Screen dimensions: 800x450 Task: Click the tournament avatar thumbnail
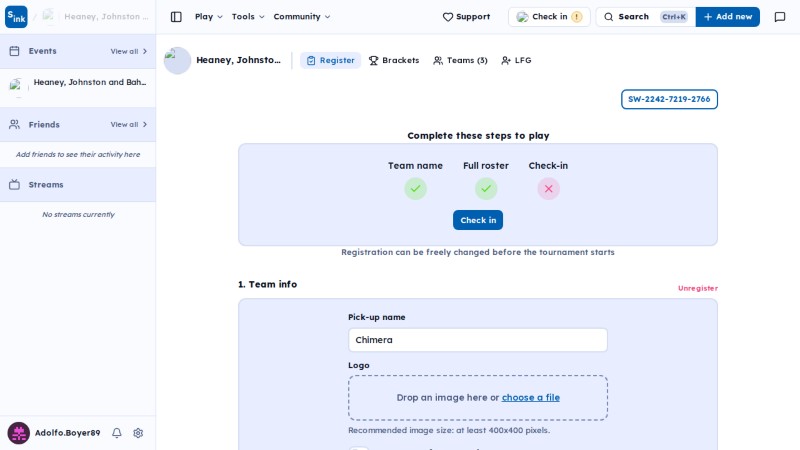178,60
